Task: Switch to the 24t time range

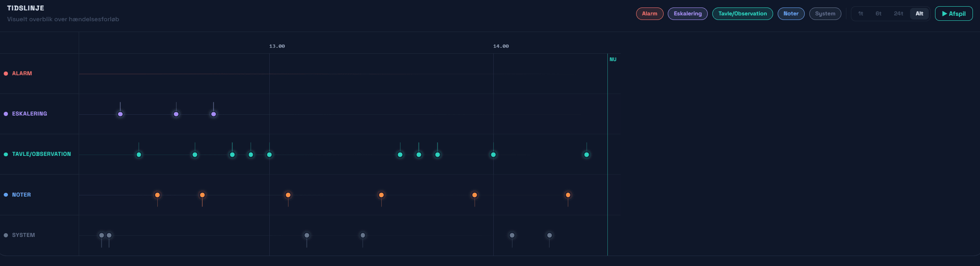Action: coord(898,14)
